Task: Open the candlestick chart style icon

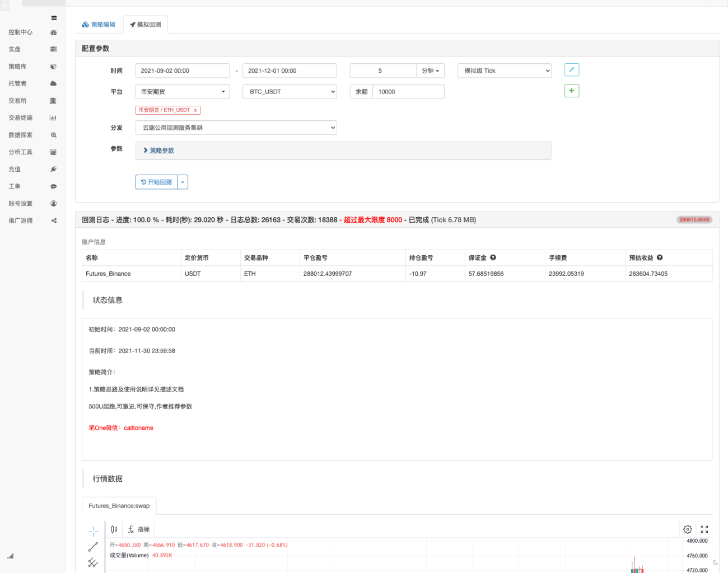Action: (114, 529)
